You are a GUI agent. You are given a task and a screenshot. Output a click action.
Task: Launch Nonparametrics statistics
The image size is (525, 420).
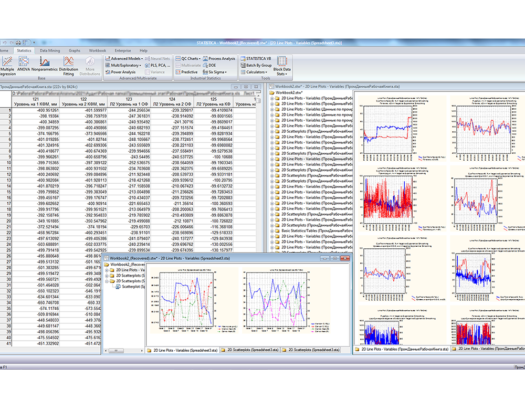coord(45,64)
